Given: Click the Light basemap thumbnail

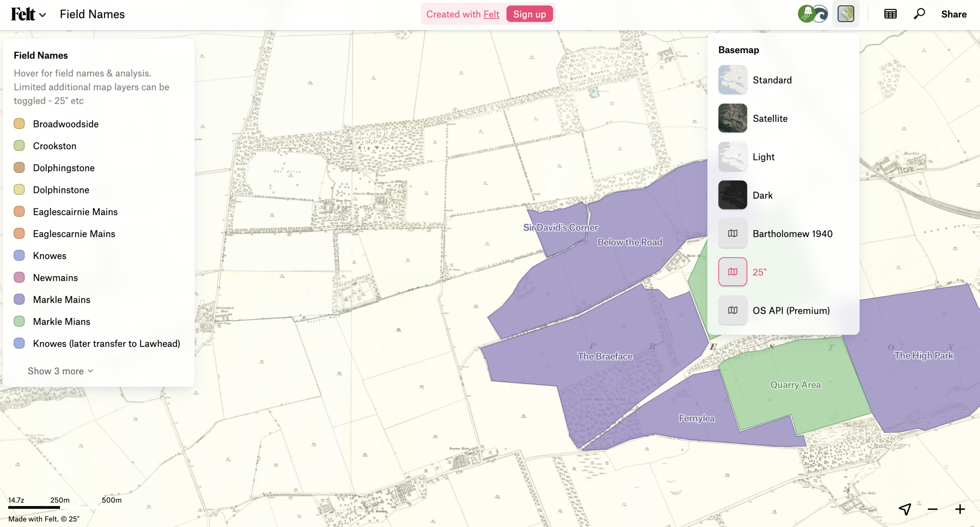Looking at the screenshot, I should click(732, 157).
